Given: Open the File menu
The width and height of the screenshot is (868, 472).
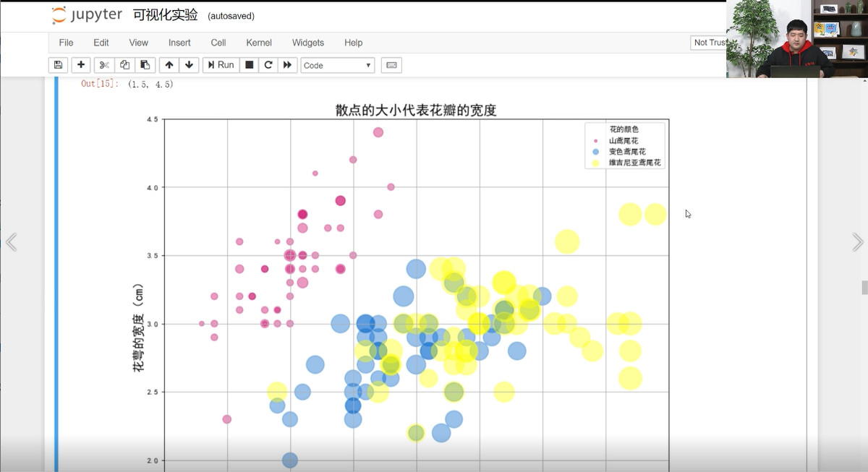Looking at the screenshot, I should click(66, 43).
